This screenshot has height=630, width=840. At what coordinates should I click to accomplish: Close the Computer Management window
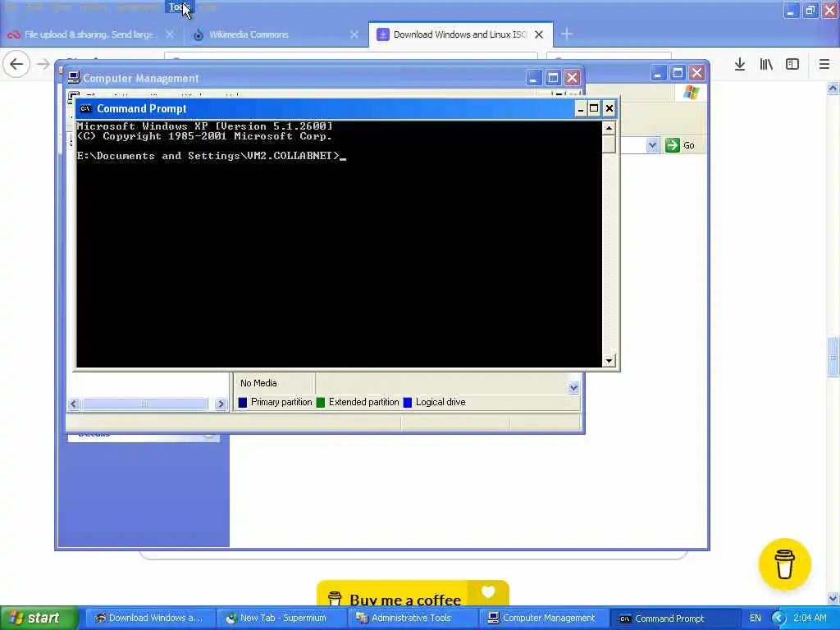point(572,78)
